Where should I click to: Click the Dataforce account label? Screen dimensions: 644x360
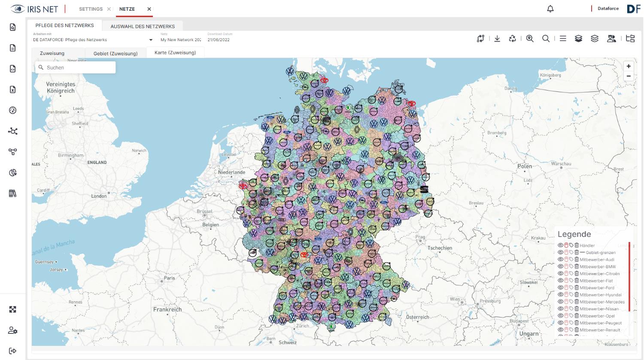coord(608,9)
